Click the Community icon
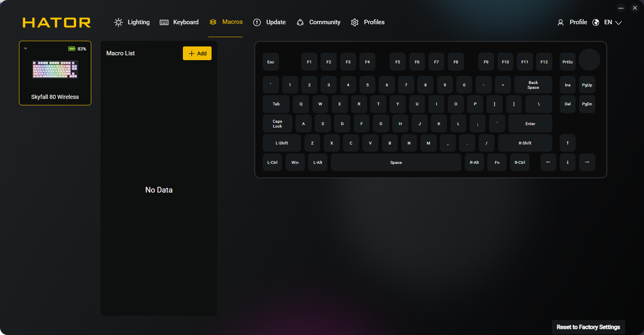 pyautogui.click(x=300, y=23)
